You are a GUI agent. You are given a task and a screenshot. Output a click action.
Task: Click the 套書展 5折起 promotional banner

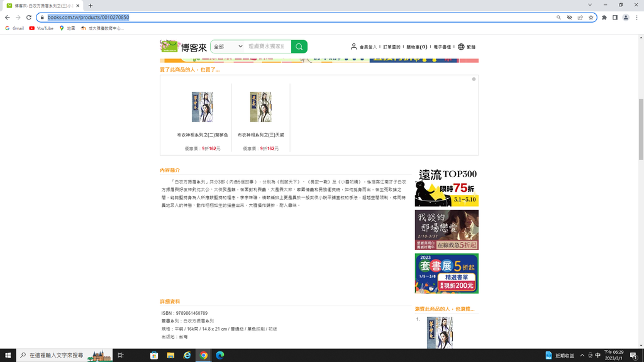pos(447,273)
